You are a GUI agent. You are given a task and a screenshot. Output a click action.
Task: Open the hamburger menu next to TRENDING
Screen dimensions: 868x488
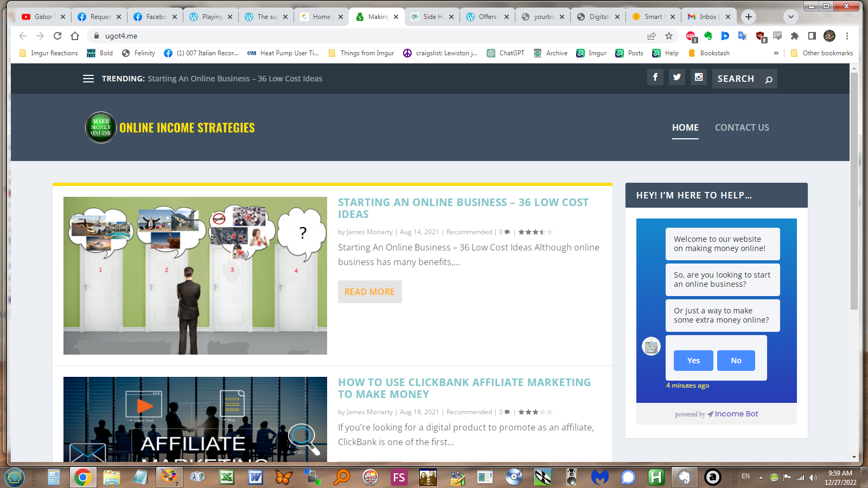(x=88, y=79)
